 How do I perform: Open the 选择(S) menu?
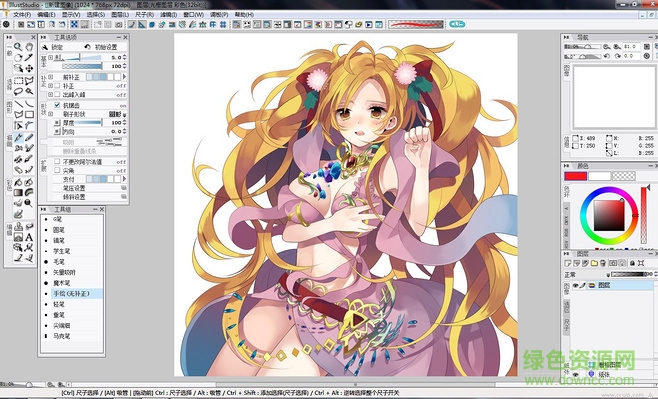coord(96,15)
